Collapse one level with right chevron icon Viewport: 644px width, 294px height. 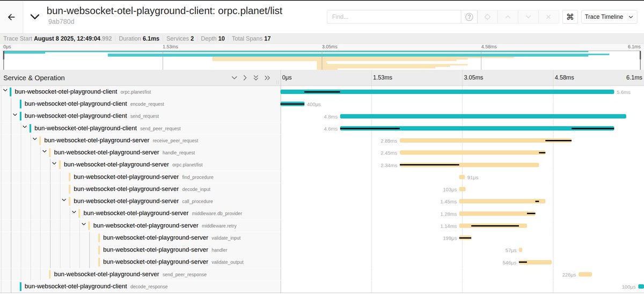245,78
